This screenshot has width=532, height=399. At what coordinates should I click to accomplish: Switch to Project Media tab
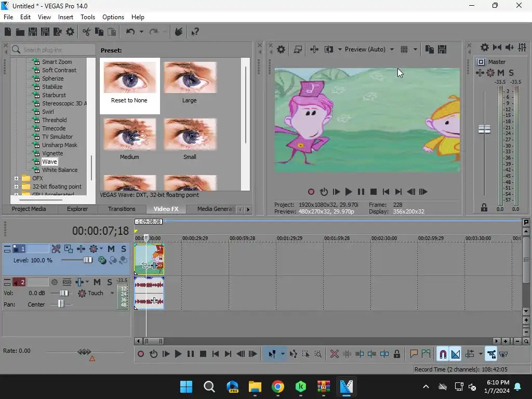[x=29, y=209]
